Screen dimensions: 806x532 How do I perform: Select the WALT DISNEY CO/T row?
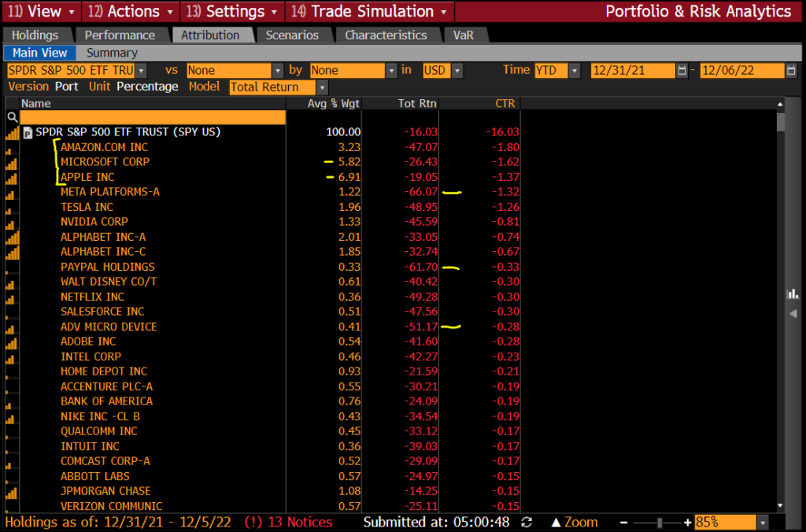[x=263, y=282]
